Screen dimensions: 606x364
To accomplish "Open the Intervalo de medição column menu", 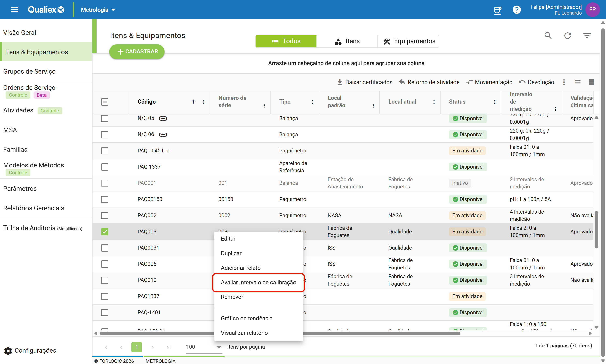I will [555, 109].
